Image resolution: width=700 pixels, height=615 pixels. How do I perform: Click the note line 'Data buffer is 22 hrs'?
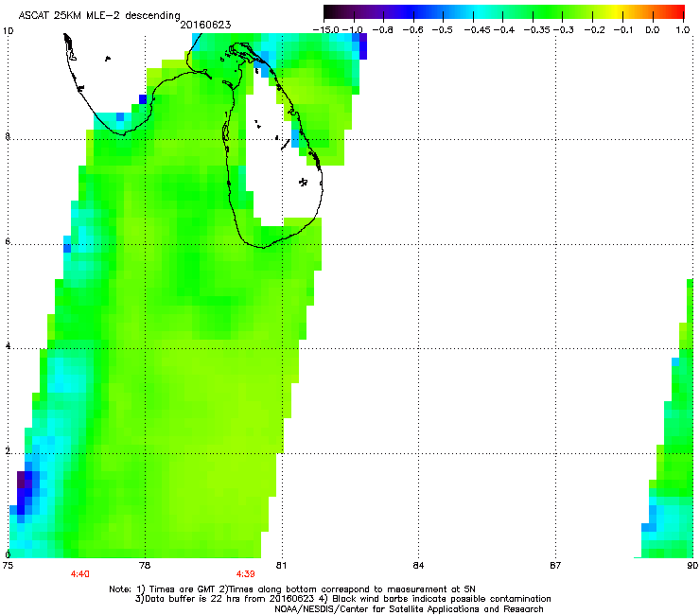[342, 599]
